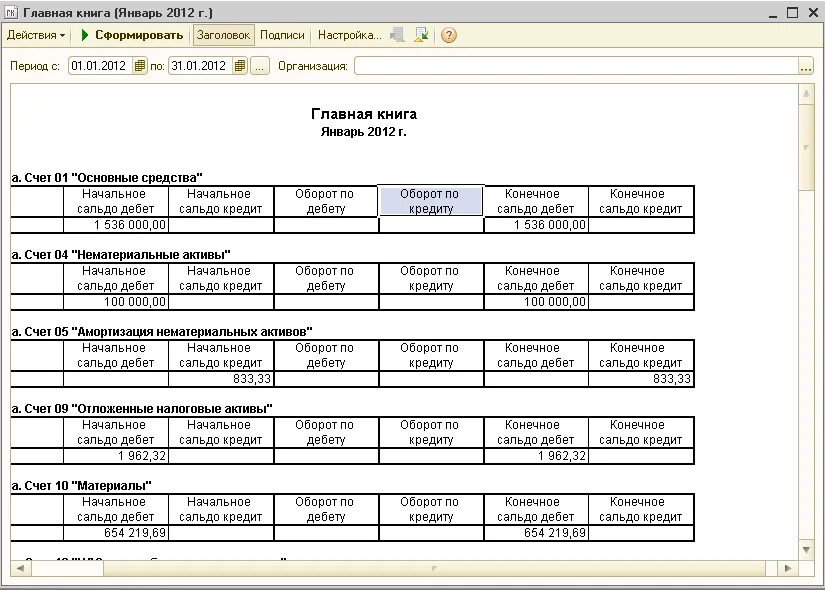
Task: Open Настройка... settings
Action: tap(349, 35)
